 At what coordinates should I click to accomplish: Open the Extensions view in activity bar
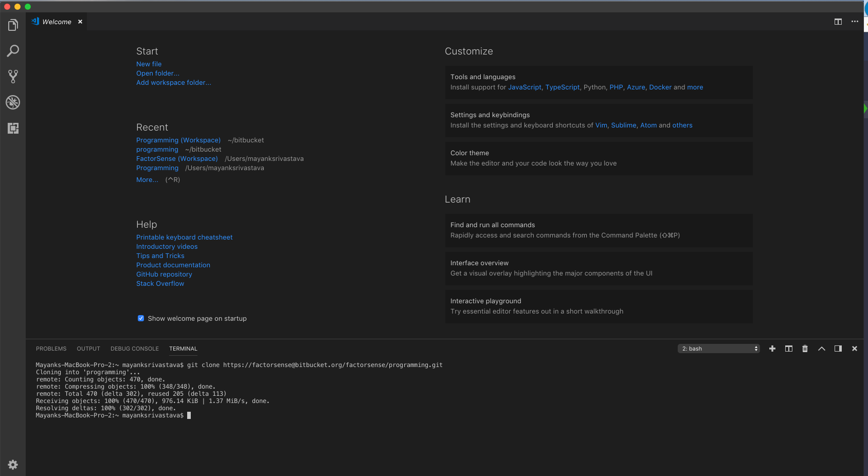tap(13, 128)
